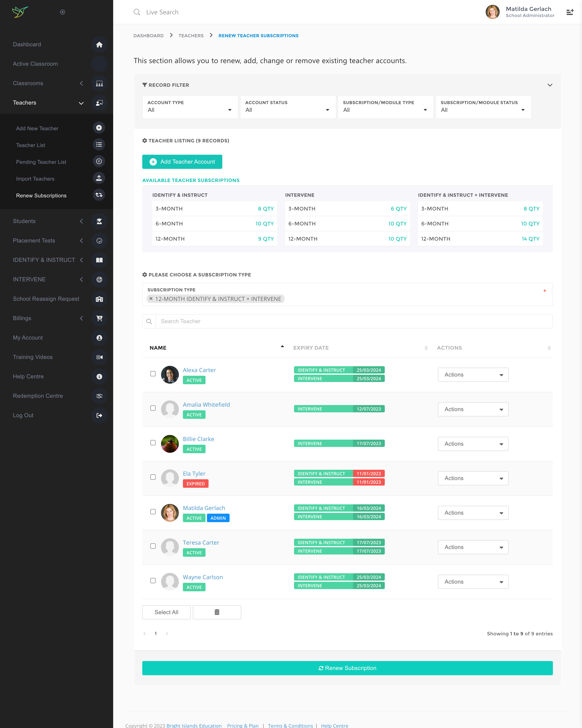Open the Actions dropdown for Billie Clarke
Viewport: 582px width, 728px height.
pos(473,444)
